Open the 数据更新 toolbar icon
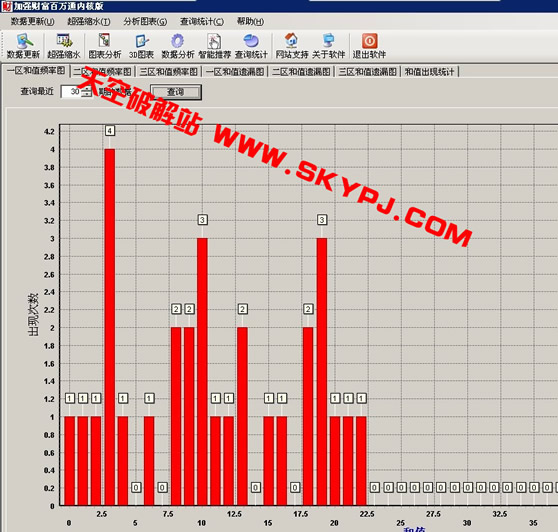 click(x=23, y=46)
